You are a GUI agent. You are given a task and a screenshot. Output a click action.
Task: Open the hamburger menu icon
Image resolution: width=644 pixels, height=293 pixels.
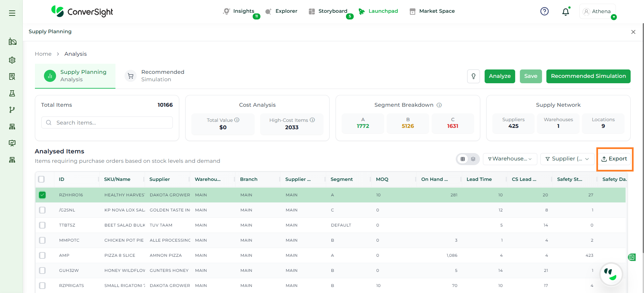[12, 13]
